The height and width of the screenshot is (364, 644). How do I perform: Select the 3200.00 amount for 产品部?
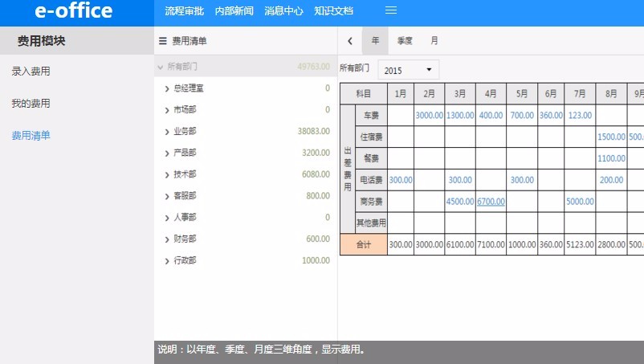[316, 153]
